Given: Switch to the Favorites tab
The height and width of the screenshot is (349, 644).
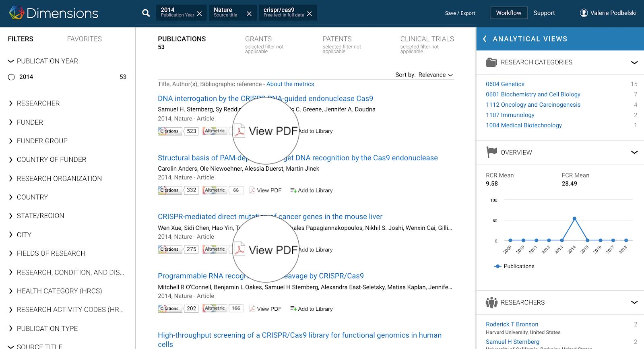Looking at the screenshot, I should 84,39.
